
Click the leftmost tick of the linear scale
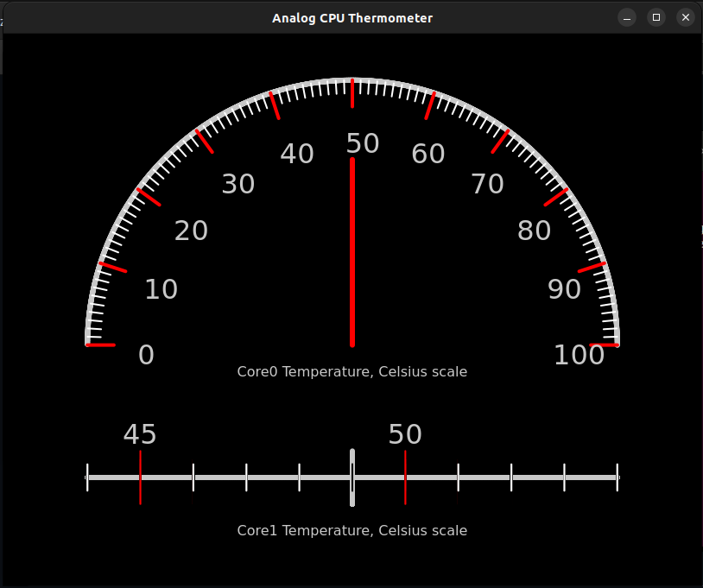pyautogui.click(x=86, y=477)
